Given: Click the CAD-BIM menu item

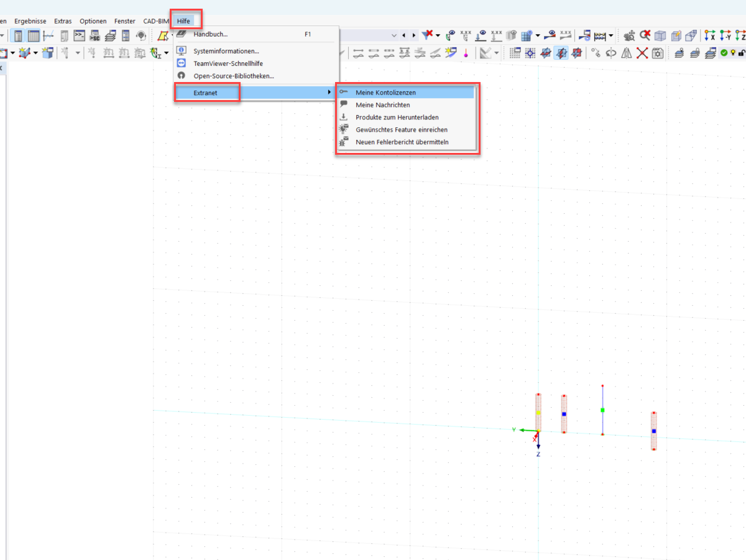Looking at the screenshot, I should [155, 21].
